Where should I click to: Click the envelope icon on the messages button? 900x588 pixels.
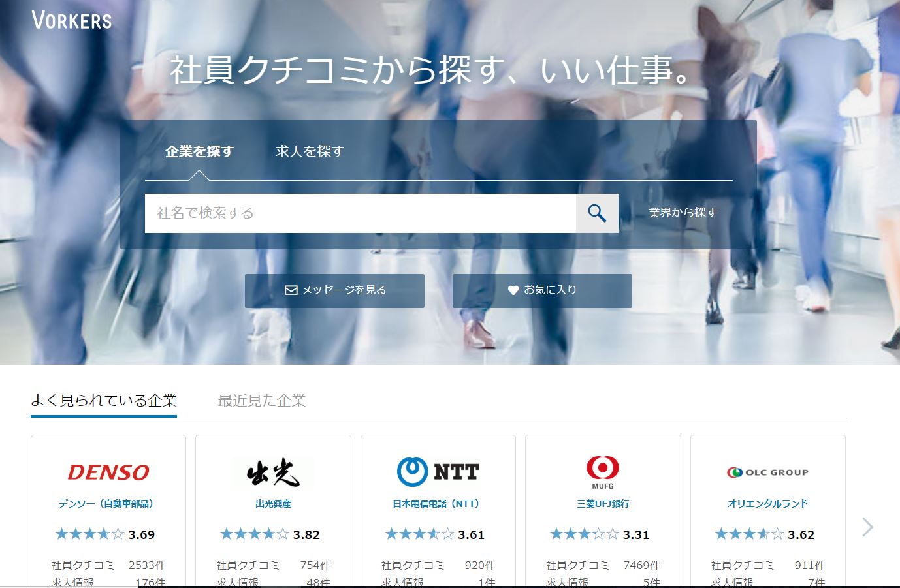click(x=291, y=290)
